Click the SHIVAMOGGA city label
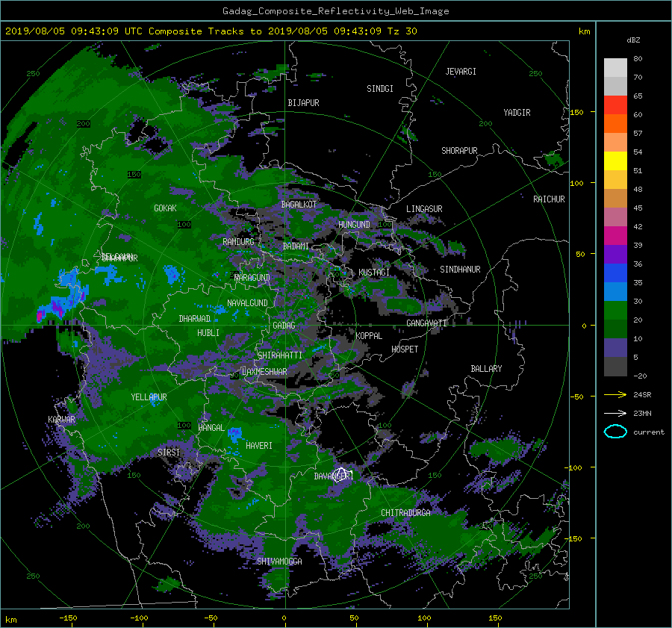The image size is (672, 628). pyautogui.click(x=279, y=562)
